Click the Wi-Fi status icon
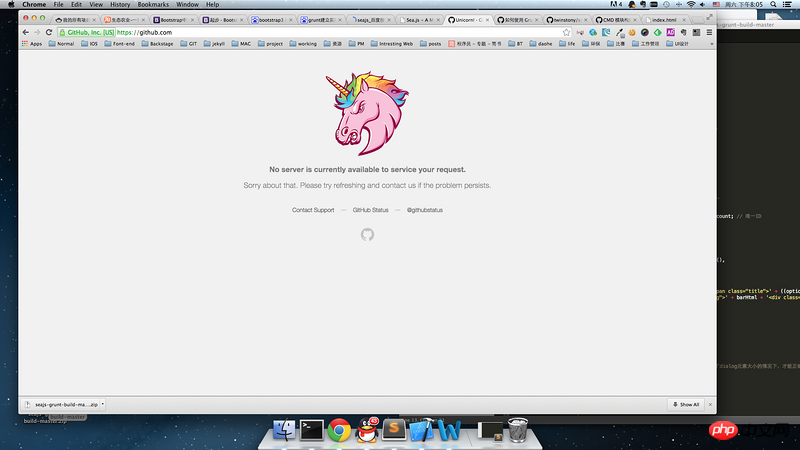Screen dimensions: 800x450 [x=691, y=4]
